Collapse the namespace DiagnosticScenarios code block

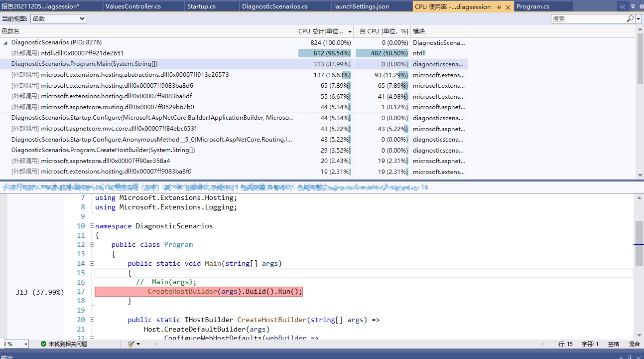[x=92, y=226]
